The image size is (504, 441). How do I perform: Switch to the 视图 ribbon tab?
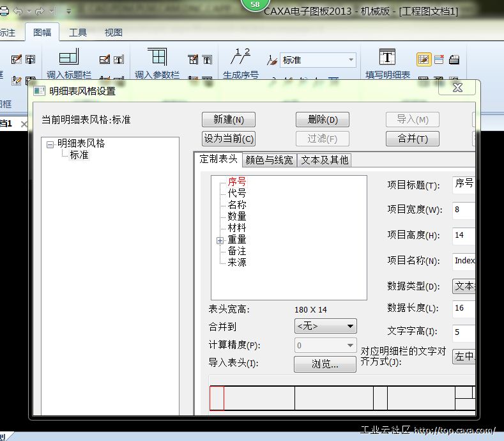point(114,32)
